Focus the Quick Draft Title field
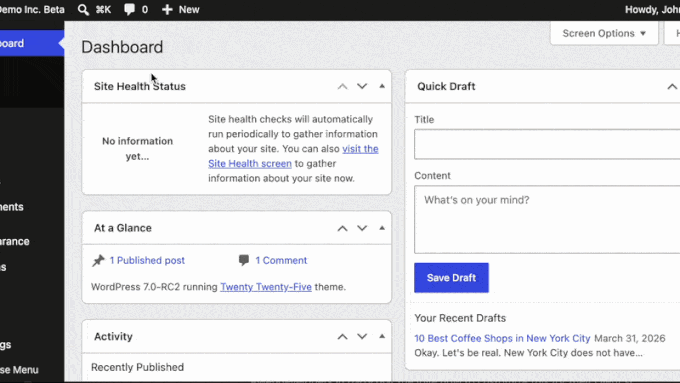 click(x=547, y=144)
